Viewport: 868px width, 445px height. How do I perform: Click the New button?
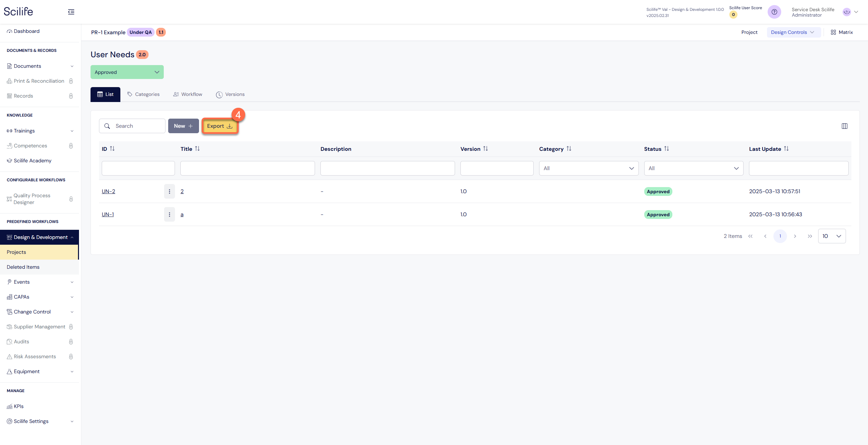coord(183,126)
